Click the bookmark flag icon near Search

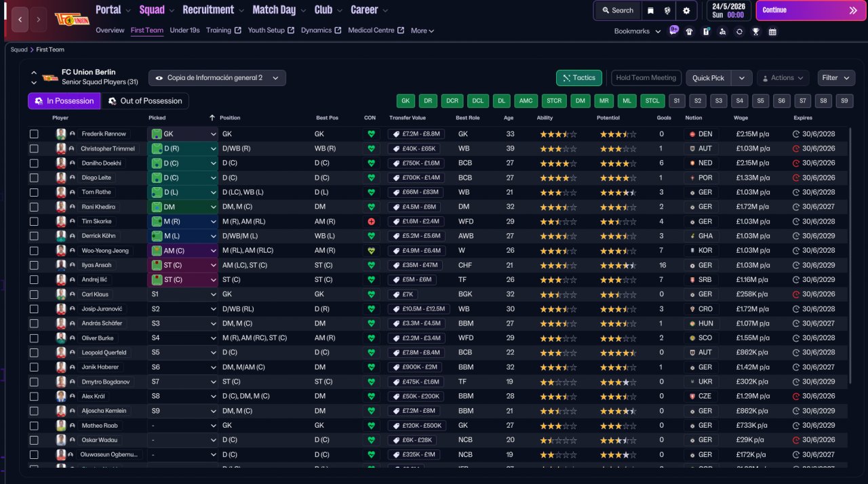[651, 10]
